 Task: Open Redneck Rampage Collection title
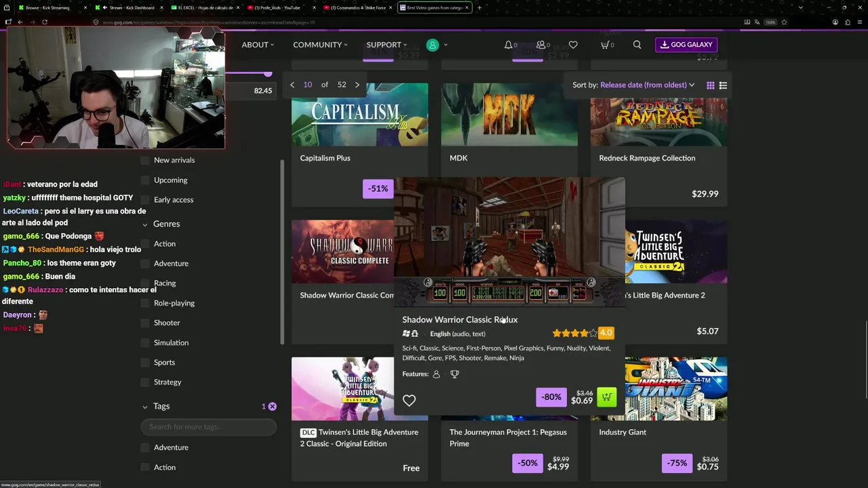pos(647,158)
